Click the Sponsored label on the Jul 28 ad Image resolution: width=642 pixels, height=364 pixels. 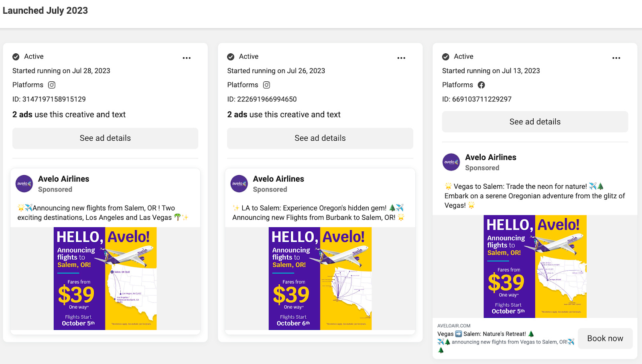pos(55,190)
